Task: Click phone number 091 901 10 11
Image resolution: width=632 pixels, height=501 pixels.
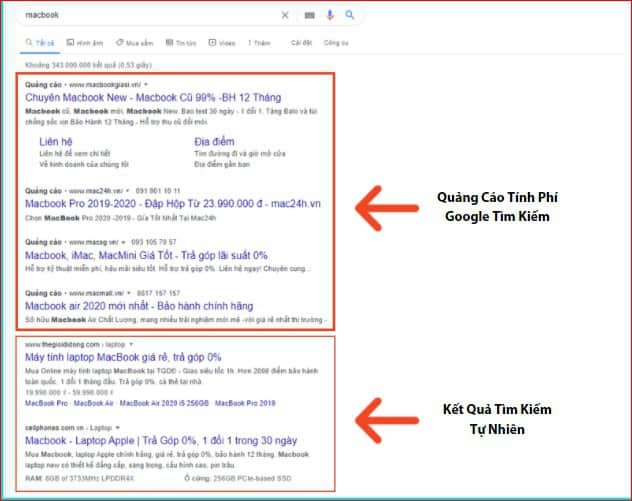Action: pyautogui.click(x=158, y=191)
